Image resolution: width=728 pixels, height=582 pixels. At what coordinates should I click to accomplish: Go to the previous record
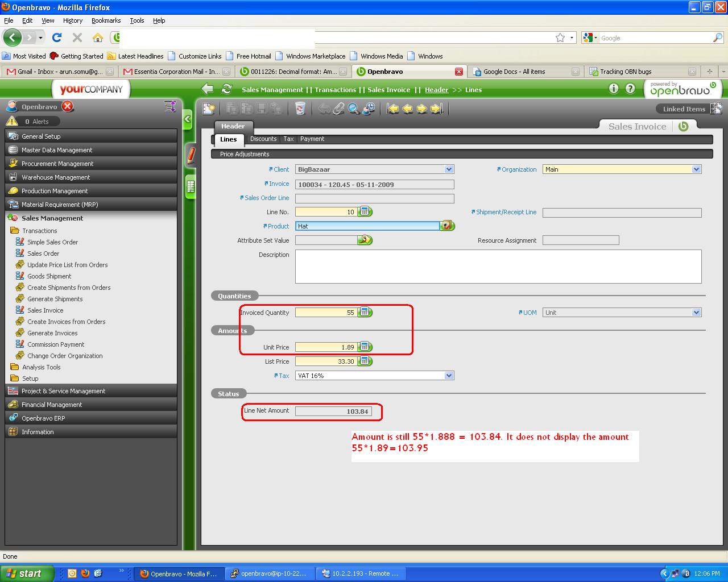point(408,109)
